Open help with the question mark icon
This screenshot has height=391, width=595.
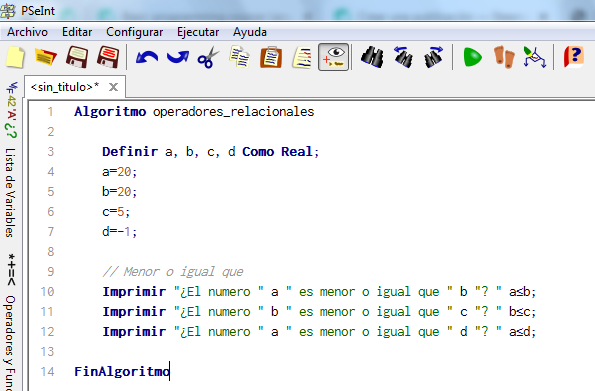(x=573, y=57)
